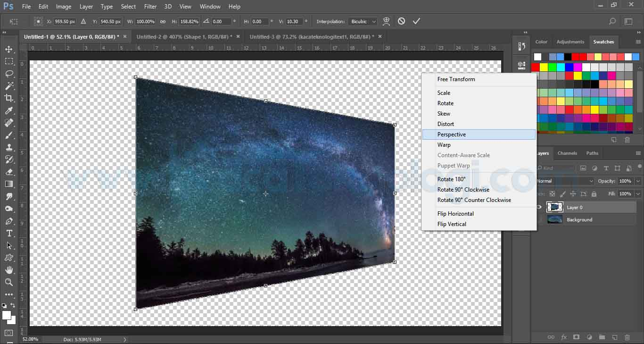The height and width of the screenshot is (344, 644).
Task: Toggle relative positioning triangle for reference point
Action: pos(83,21)
